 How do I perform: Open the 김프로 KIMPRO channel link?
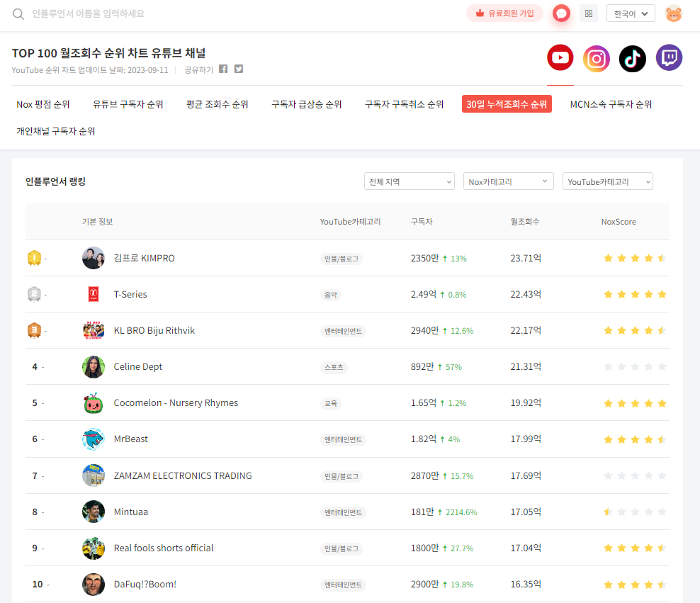(x=145, y=258)
